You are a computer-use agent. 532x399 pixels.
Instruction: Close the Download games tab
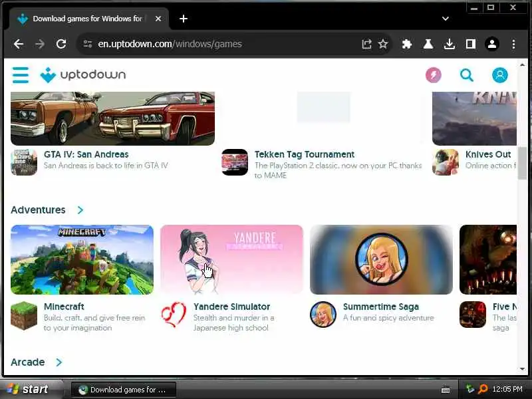pos(158,19)
